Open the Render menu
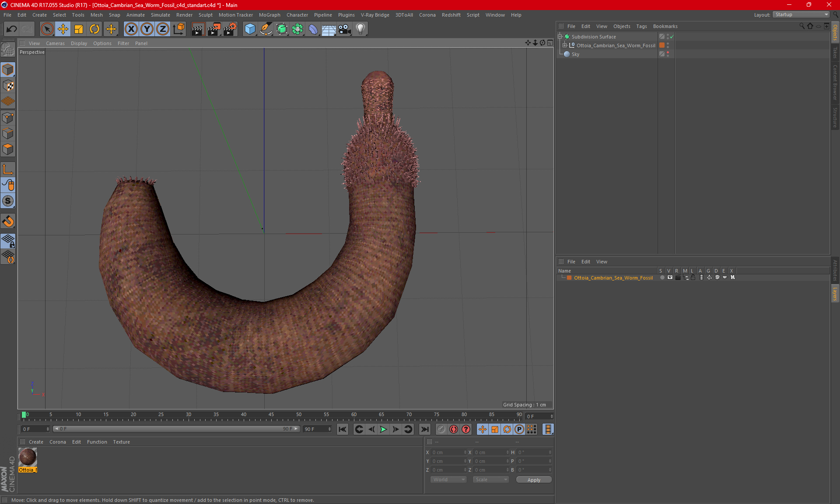The image size is (840, 504). click(184, 15)
